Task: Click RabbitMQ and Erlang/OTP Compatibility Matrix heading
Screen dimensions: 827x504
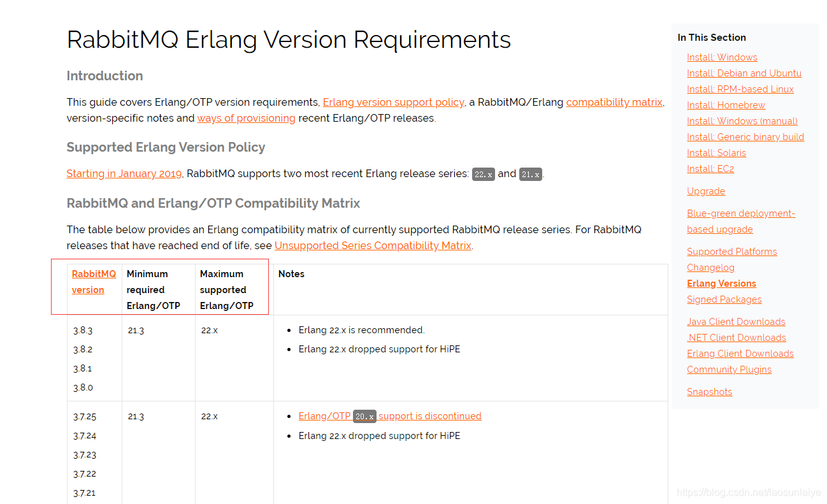Action: tap(213, 203)
